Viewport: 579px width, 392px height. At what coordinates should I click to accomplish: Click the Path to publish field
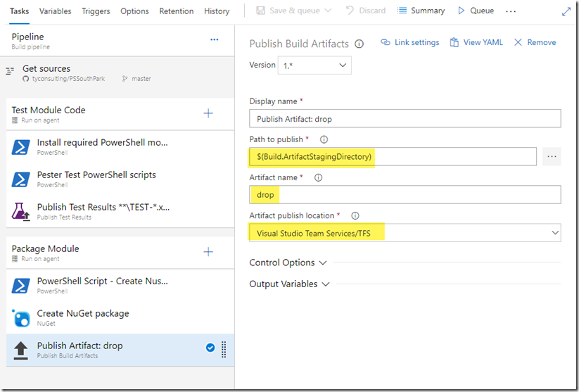[x=393, y=157]
